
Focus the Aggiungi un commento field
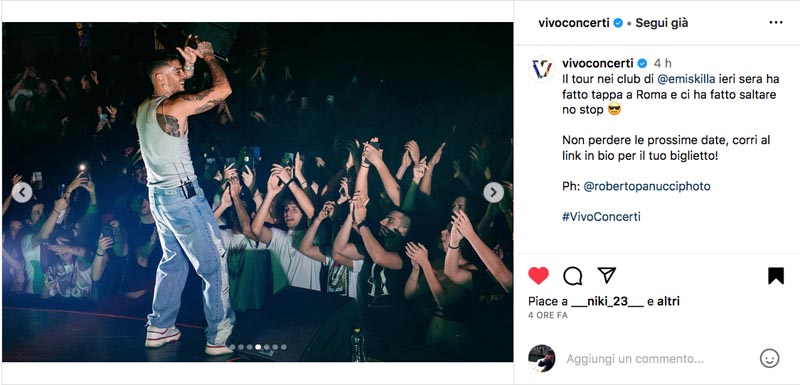pyautogui.click(x=635, y=359)
